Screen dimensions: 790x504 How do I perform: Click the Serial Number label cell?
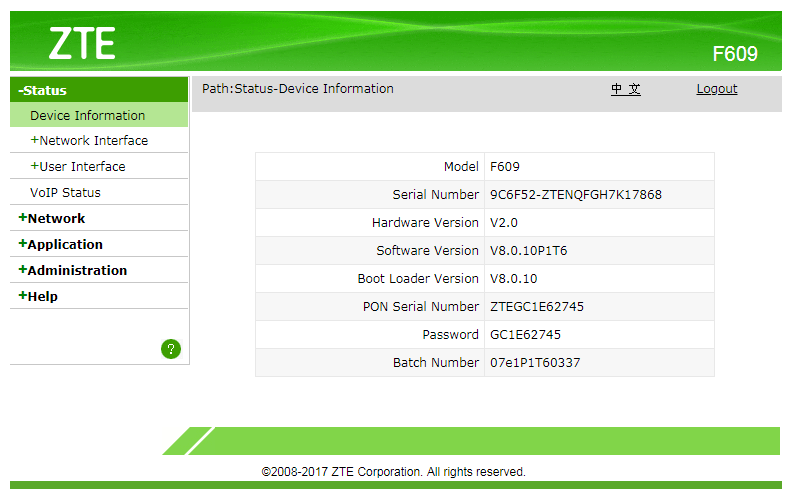[370, 195]
